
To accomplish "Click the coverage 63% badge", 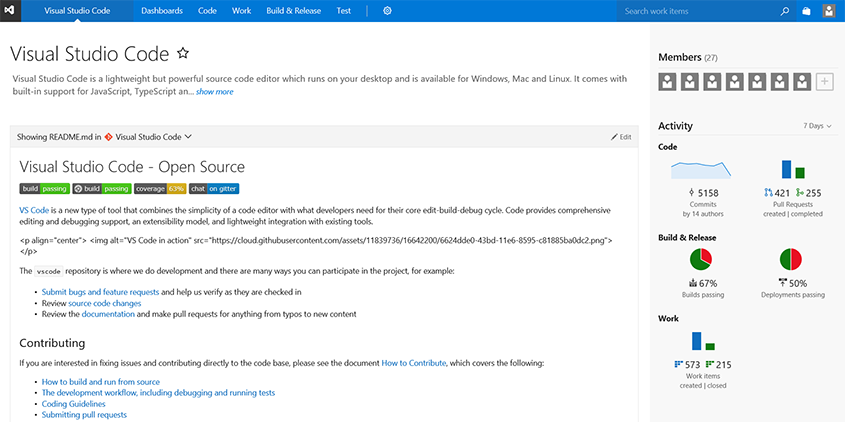I will click(x=160, y=188).
